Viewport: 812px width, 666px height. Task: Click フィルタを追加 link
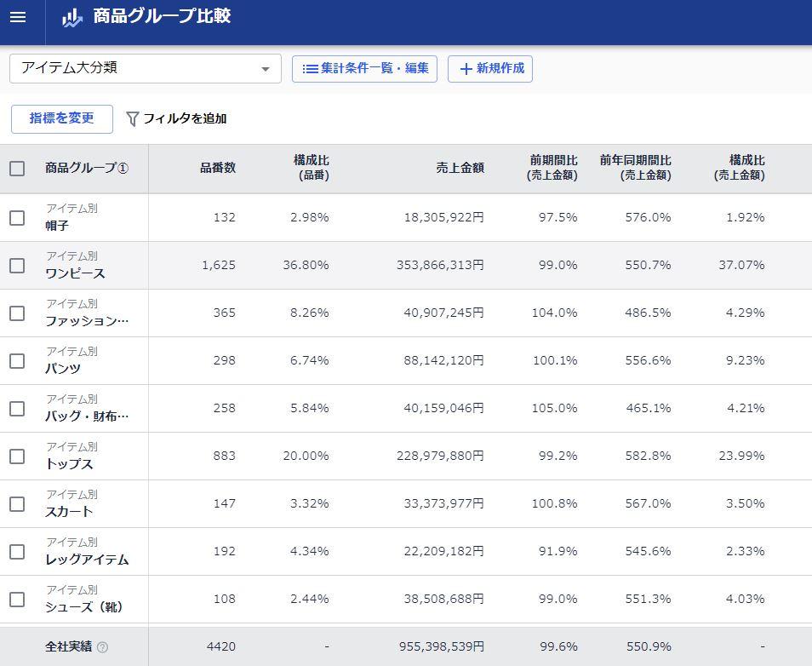pos(185,119)
